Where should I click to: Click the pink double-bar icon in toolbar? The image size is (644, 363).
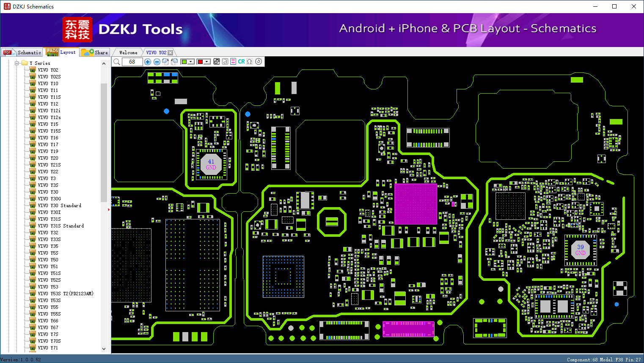(x=233, y=61)
